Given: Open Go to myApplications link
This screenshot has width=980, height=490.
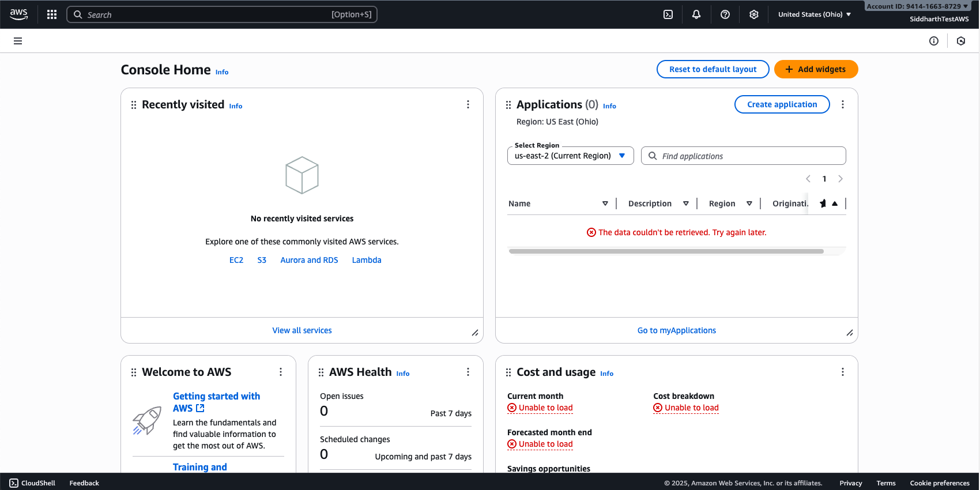Looking at the screenshot, I should (677, 330).
